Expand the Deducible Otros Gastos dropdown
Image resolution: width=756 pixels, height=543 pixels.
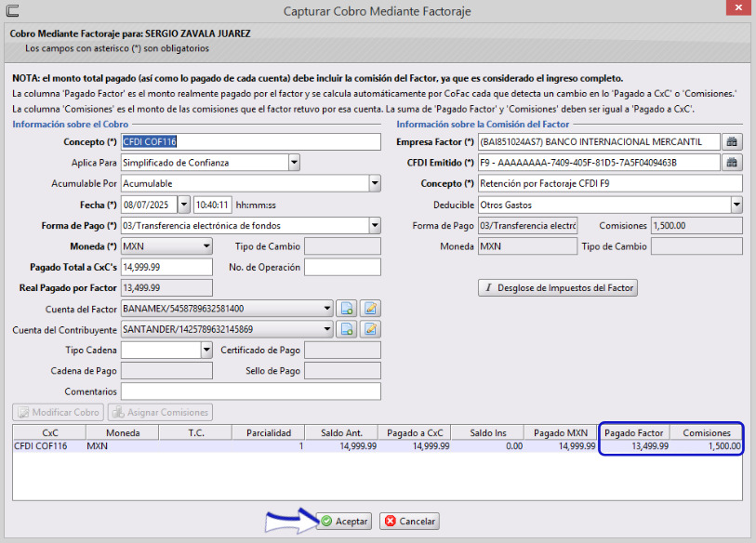pos(736,205)
